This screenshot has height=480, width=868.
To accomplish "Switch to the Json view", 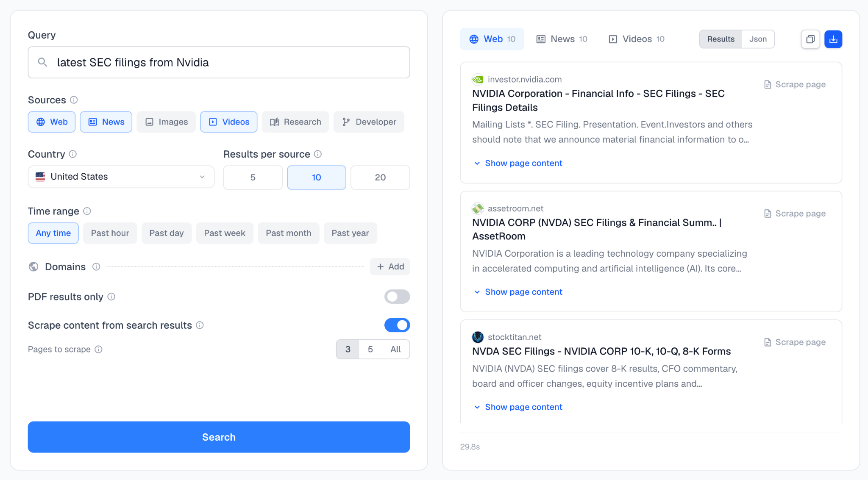I will [758, 39].
